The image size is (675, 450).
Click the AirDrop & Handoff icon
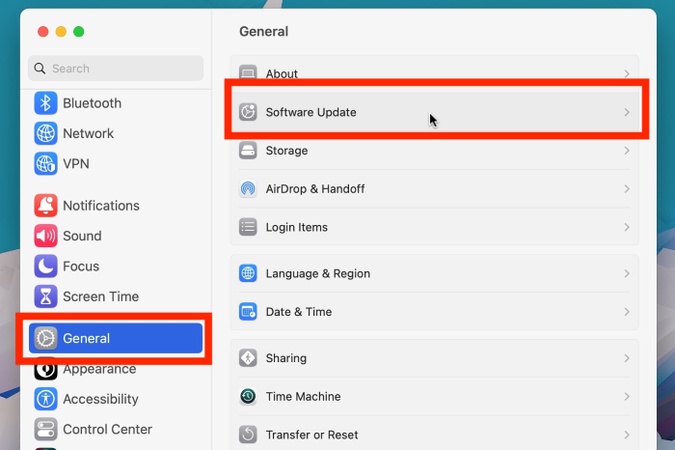point(248,189)
